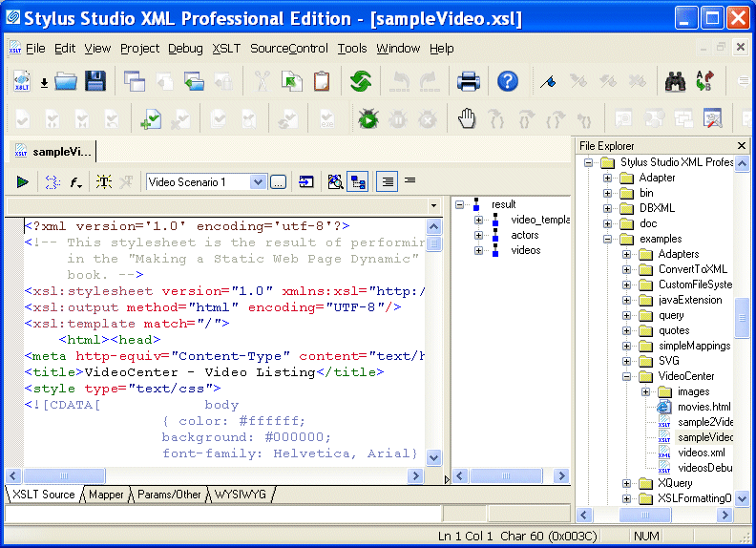756x548 pixels.
Task: Run the XSLT with green play arrow
Action: pos(23,181)
